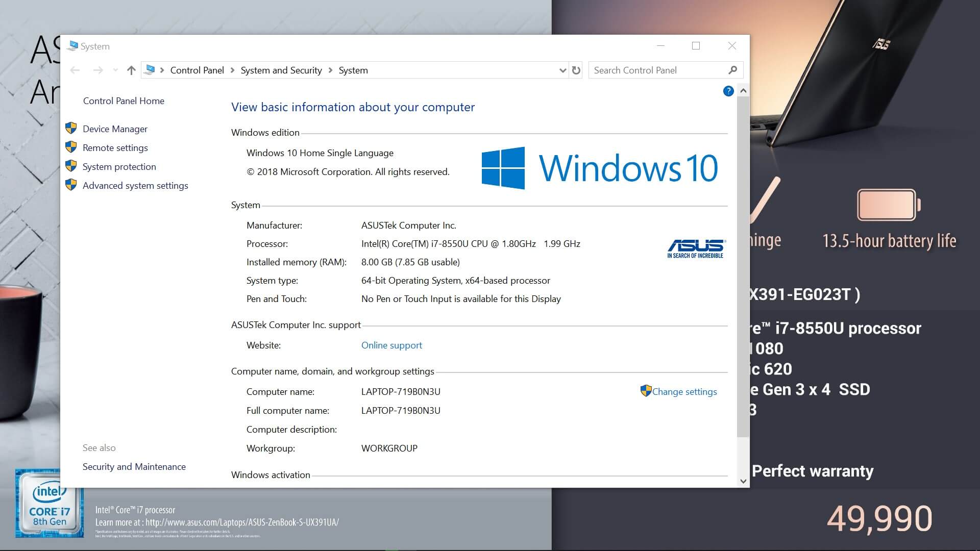Open Help with the question mark icon
The width and height of the screenshot is (980, 551).
728,91
